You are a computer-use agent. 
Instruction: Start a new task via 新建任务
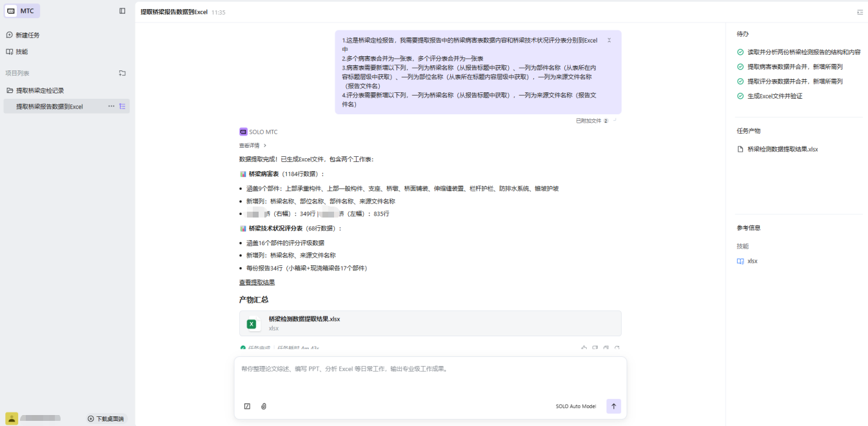[x=23, y=35]
